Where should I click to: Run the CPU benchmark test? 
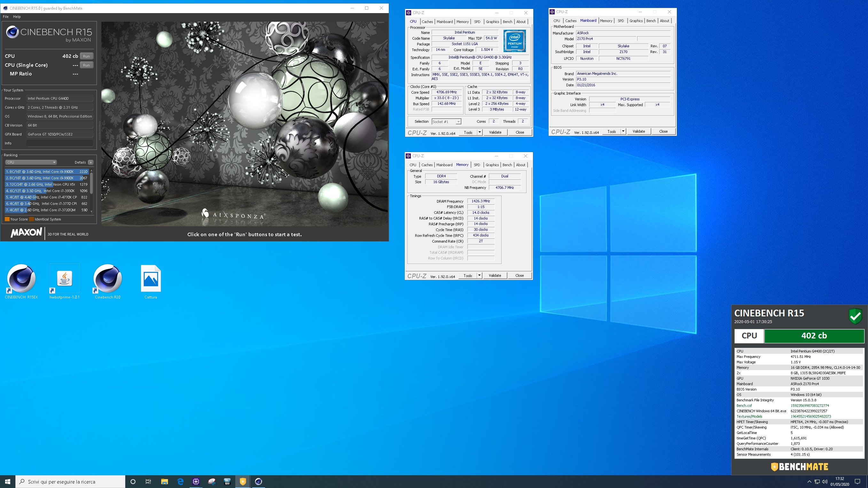coord(86,56)
